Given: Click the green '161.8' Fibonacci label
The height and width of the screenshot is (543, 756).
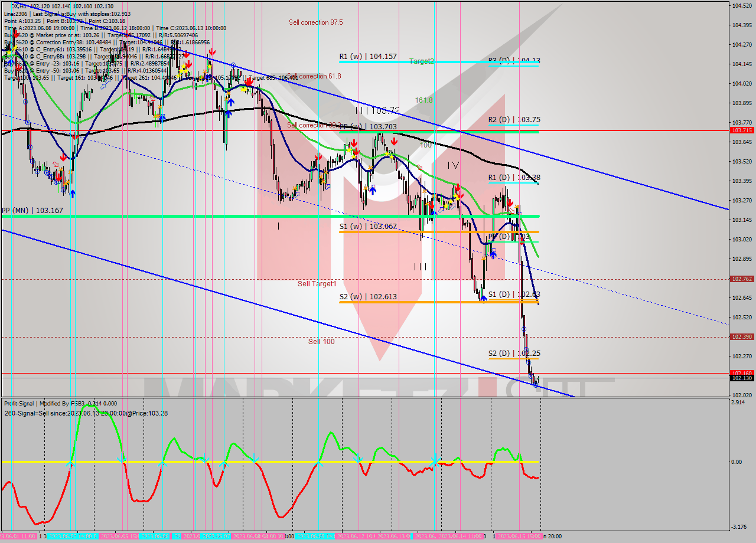Looking at the screenshot, I should click(423, 100).
